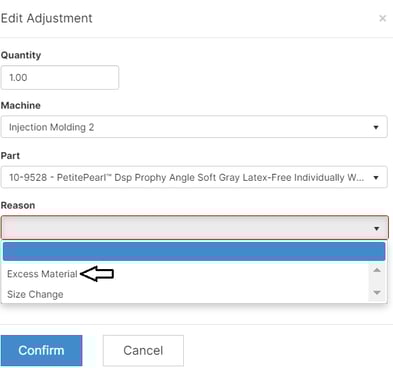Open the Part dropdown
This screenshot has height=371, width=393.
click(194, 177)
